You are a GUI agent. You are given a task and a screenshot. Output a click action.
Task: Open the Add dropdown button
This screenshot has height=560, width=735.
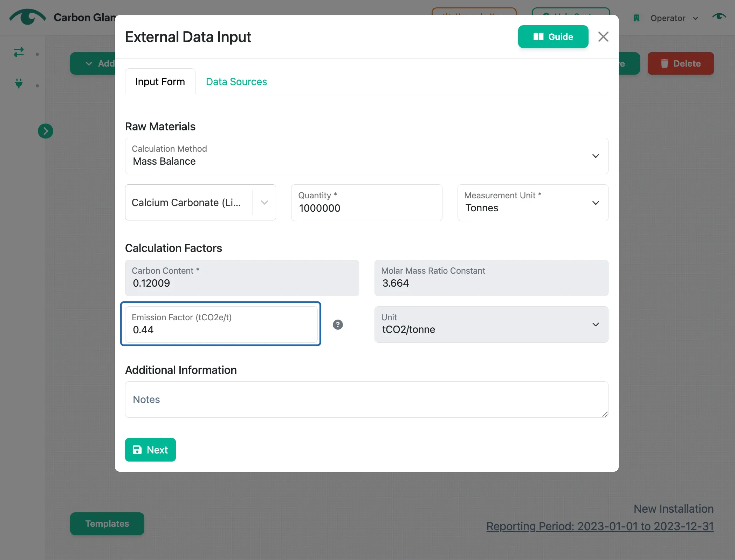92,63
